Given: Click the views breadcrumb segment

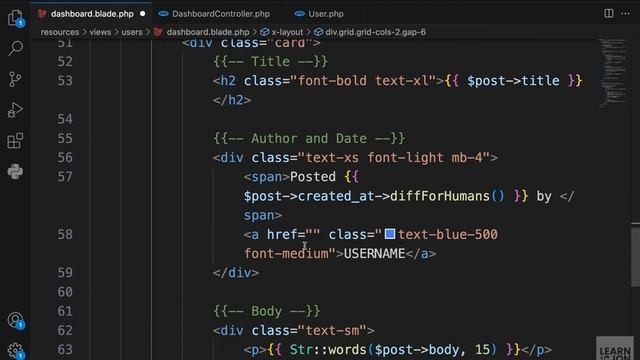Looking at the screenshot, I should pyautogui.click(x=100, y=32).
